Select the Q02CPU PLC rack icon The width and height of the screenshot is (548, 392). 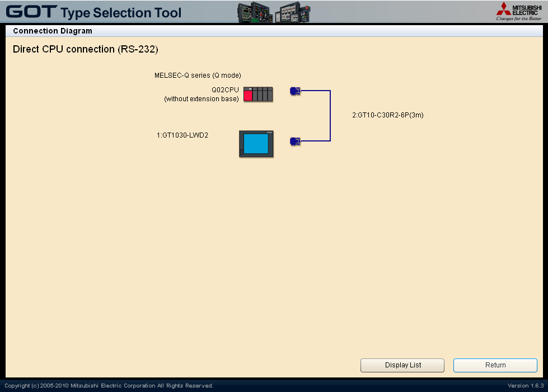258,95
